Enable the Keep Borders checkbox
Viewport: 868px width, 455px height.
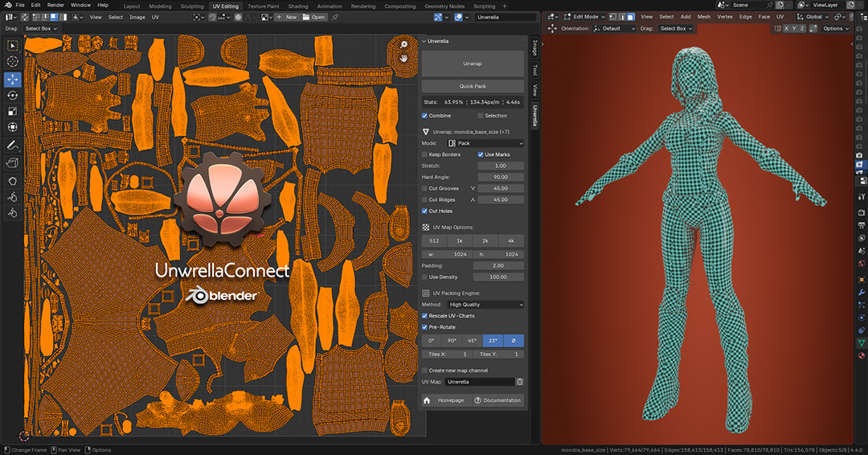click(x=424, y=154)
